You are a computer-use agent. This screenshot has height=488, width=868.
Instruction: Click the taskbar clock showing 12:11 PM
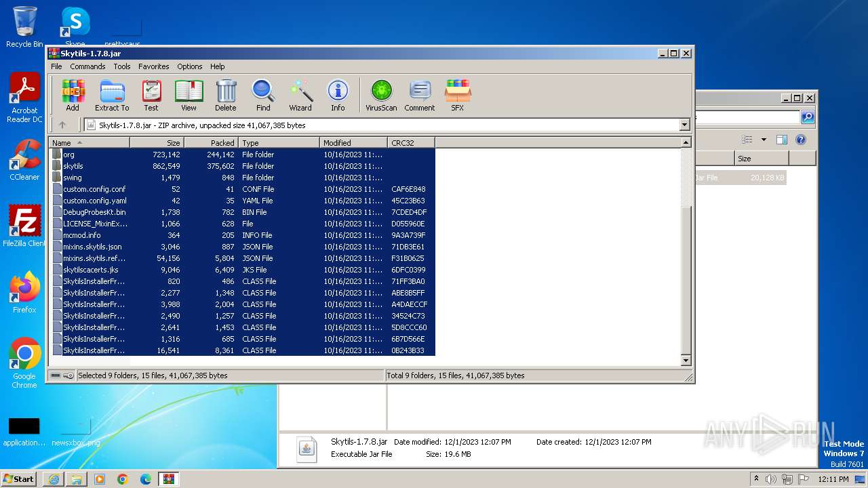(833, 479)
